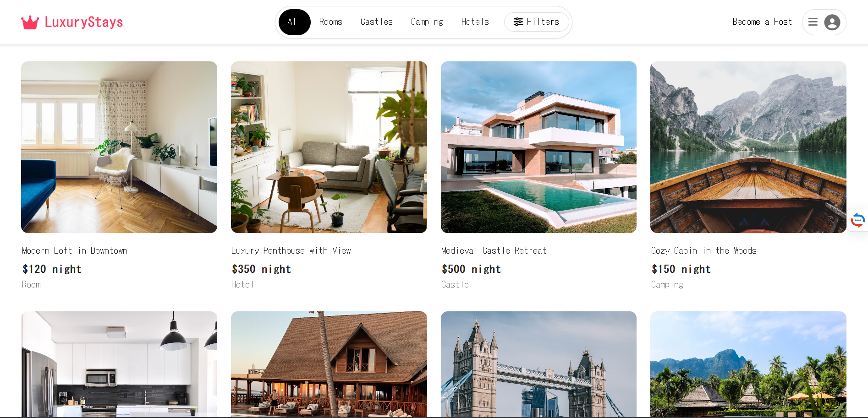Open the Cozy Cabin in the Woods photo
Image resolution: width=868 pixels, height=418 pixels.
pos(748,147)
